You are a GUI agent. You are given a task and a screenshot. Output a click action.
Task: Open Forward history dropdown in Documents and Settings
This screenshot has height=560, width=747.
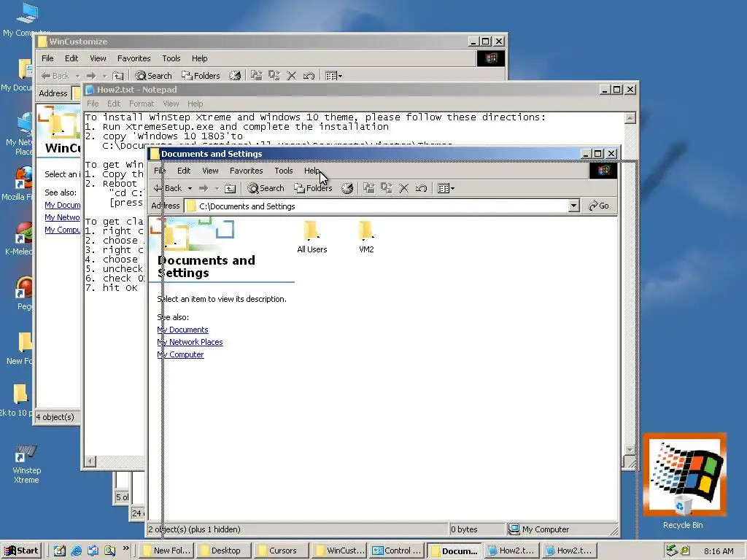pos(216,189)
